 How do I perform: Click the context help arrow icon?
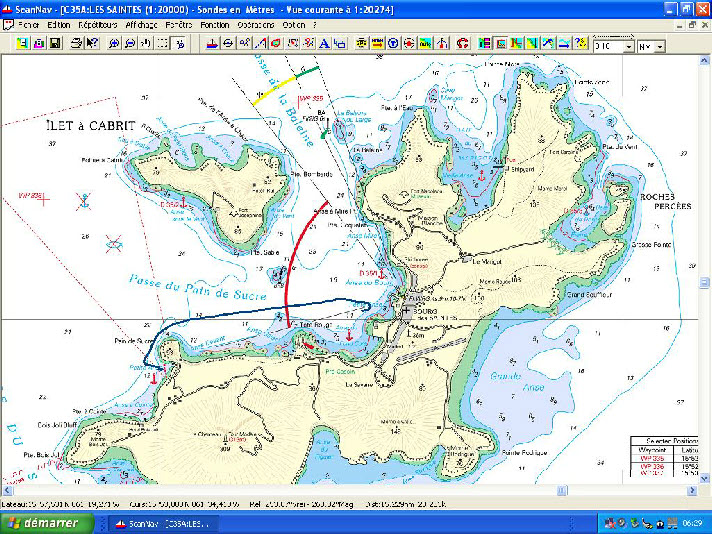tap(91, 44)
